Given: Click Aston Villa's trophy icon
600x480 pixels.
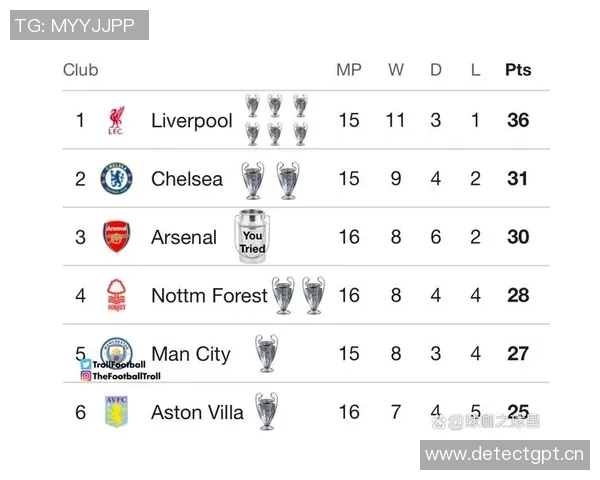Looking at the screenshot, I should tap(266, 411).
